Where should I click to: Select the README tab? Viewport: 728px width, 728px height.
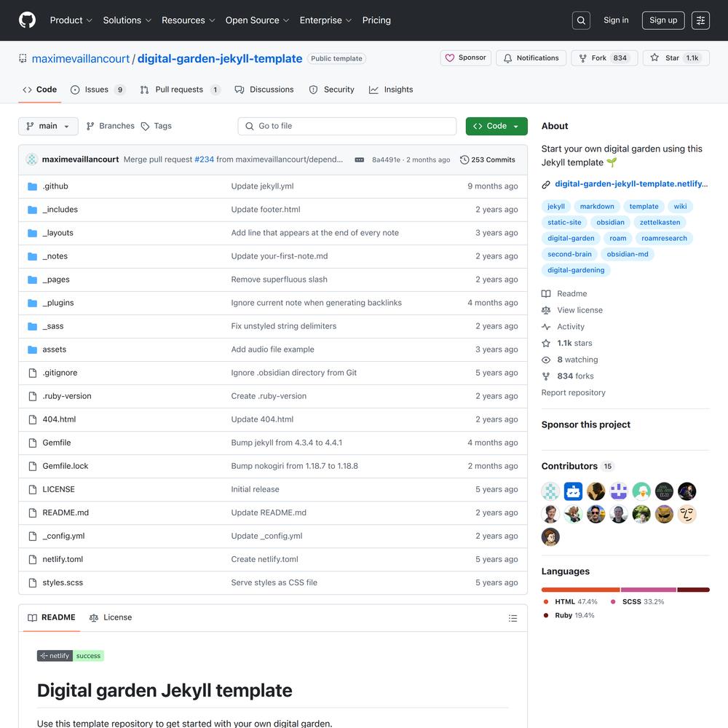pyautogui.click(x=52, y=617)
